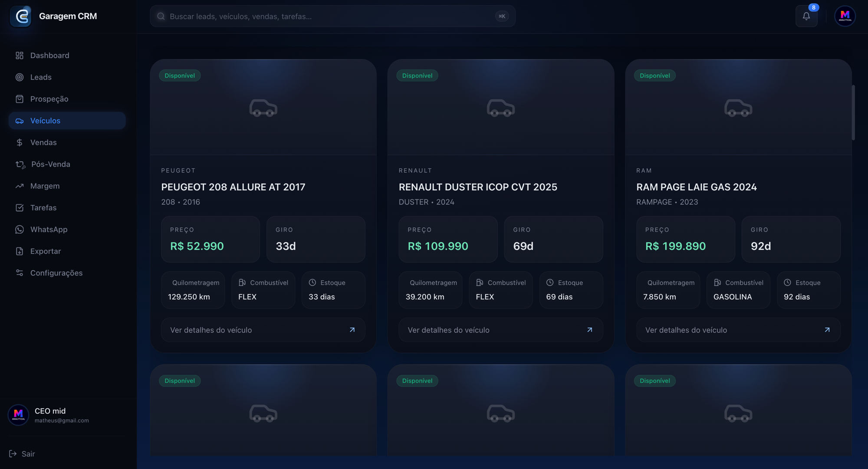Viewport: 868px width, 469px height.
Task: Click the Leads target icon in sidebar
Action: coord(20,77)
